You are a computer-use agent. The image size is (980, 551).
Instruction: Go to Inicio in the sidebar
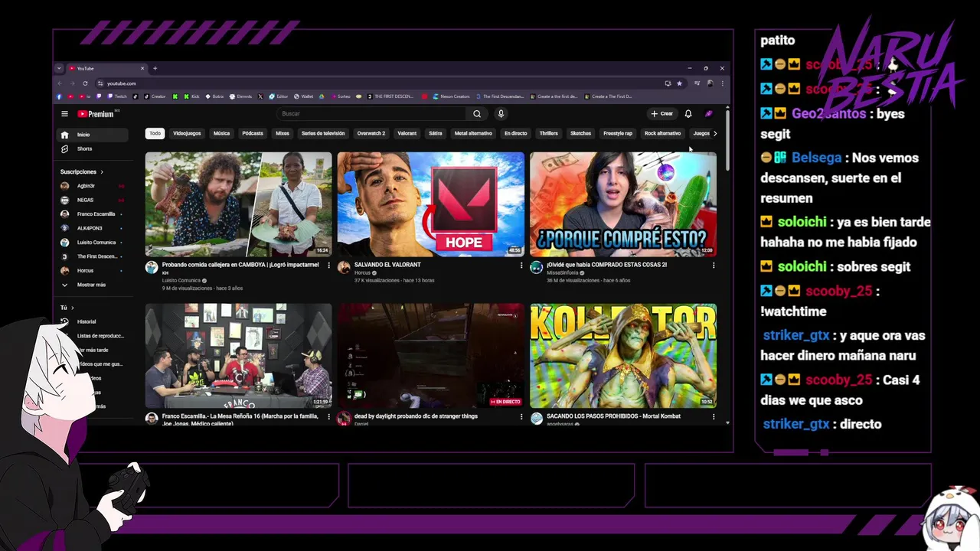click(x=93, y=135)
